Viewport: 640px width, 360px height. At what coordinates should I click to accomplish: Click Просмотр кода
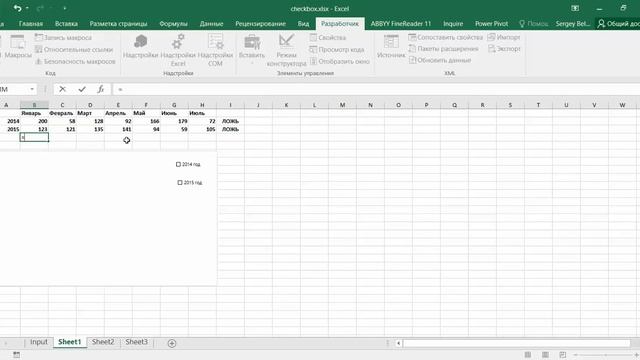(x=337, y=49)
